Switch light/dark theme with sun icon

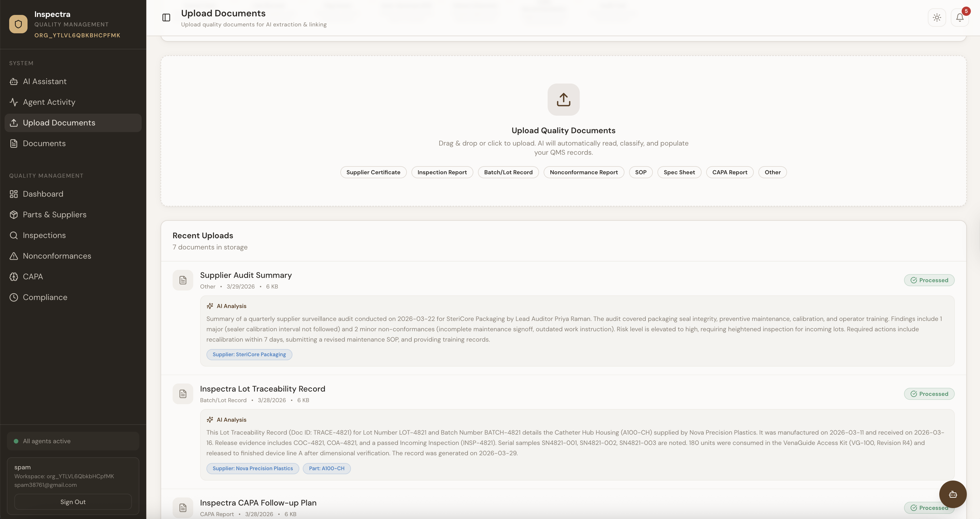coord(937,18)
